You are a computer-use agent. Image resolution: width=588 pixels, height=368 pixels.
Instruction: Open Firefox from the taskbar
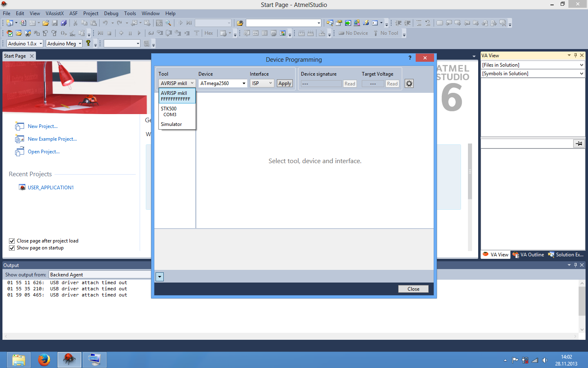pos(44,360)
